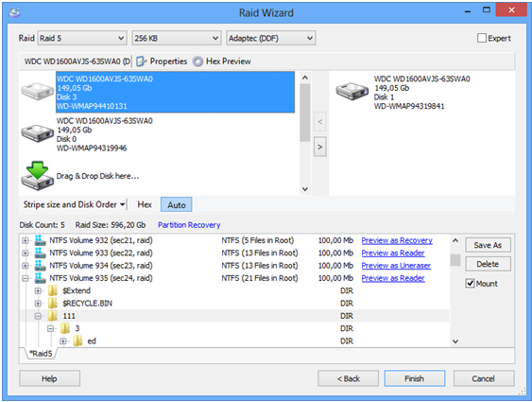Open Hex Preview via gear icon
This screenshot has height=402, width=532.
[197, 61]
